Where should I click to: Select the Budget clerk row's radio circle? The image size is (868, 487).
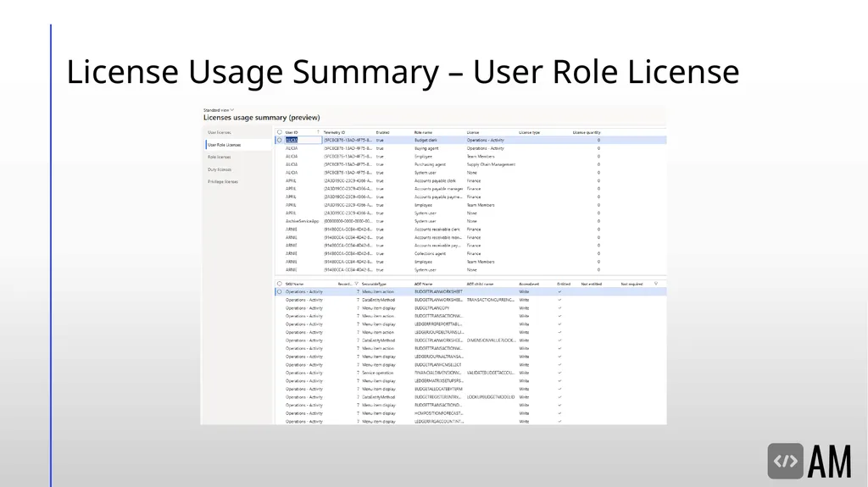[x=280, y=140]
